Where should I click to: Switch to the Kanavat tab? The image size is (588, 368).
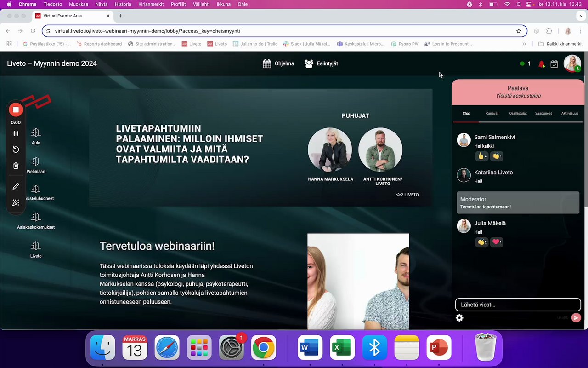492,113
